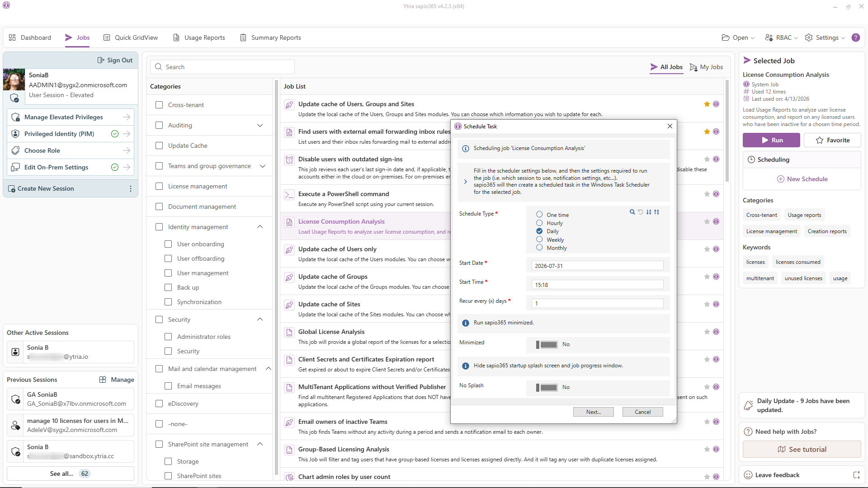
Task: Select the Weekly schedule type
Action: (539, 239)
